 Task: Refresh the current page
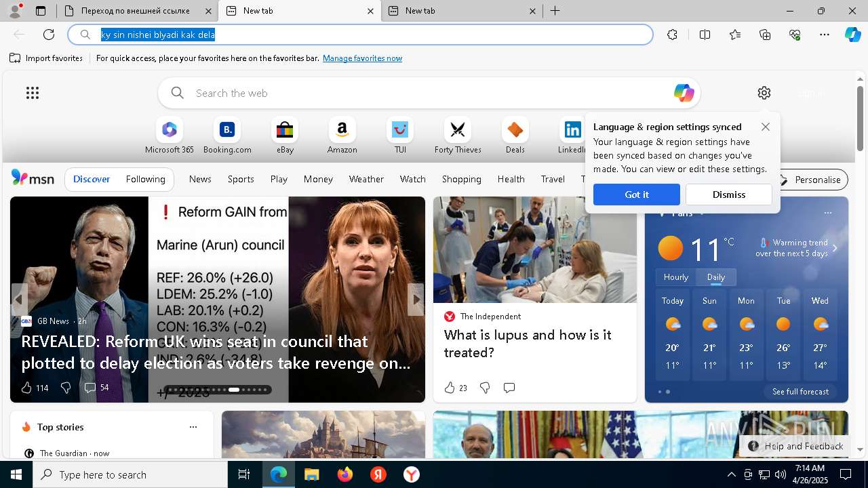point(49,35)
